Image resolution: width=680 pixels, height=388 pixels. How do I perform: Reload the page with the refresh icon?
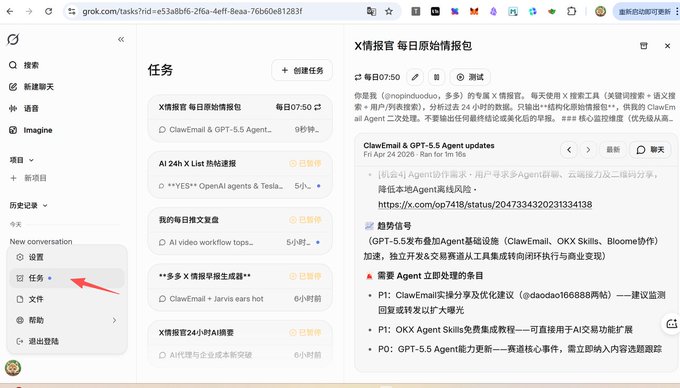tap(48, 11)
